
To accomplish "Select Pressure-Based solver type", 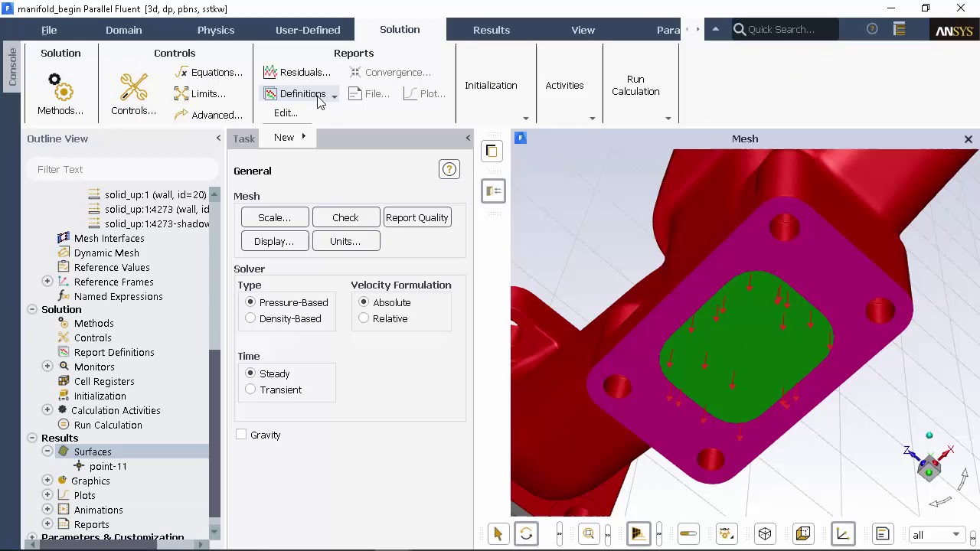I will point(250,302).
